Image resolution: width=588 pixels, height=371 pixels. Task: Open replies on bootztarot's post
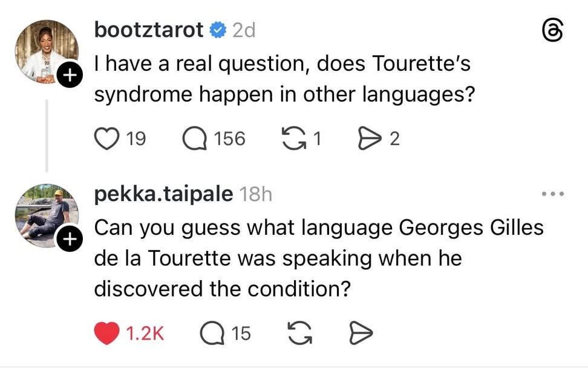tap(196, 139)
